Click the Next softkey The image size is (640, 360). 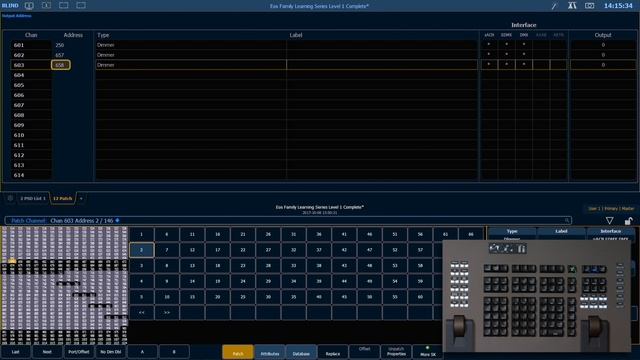[47, 352]
